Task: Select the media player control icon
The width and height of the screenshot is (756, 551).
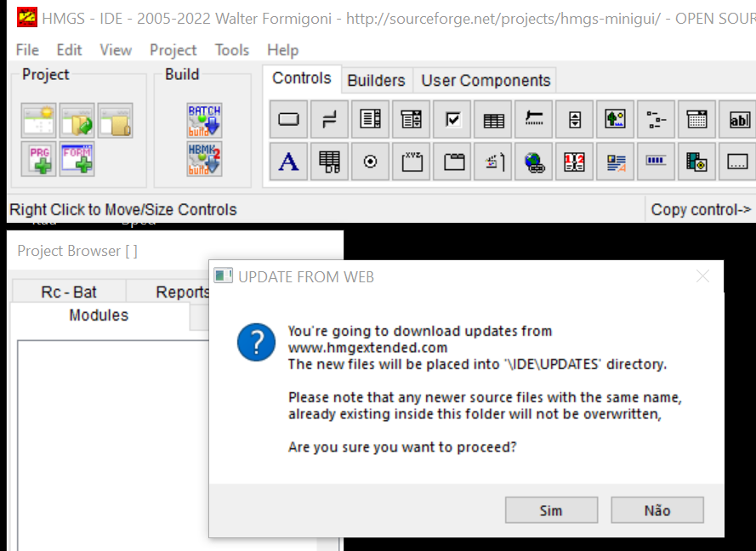Action: coord(696,162)
